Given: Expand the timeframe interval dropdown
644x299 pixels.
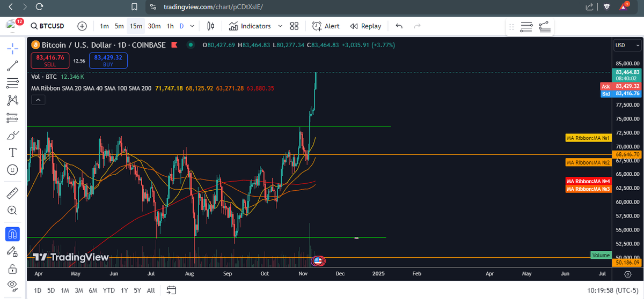Looking at the screenshot, I should pos(193,26).
